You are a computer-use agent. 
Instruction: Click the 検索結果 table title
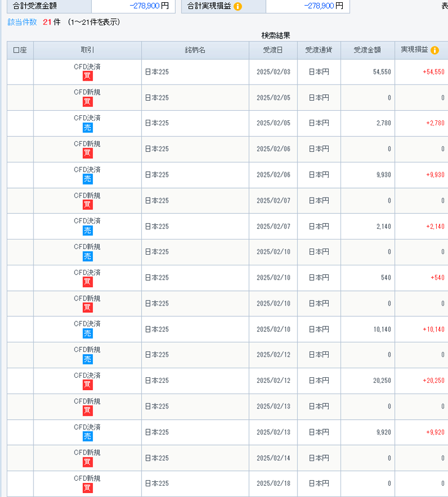click(276, 35)
